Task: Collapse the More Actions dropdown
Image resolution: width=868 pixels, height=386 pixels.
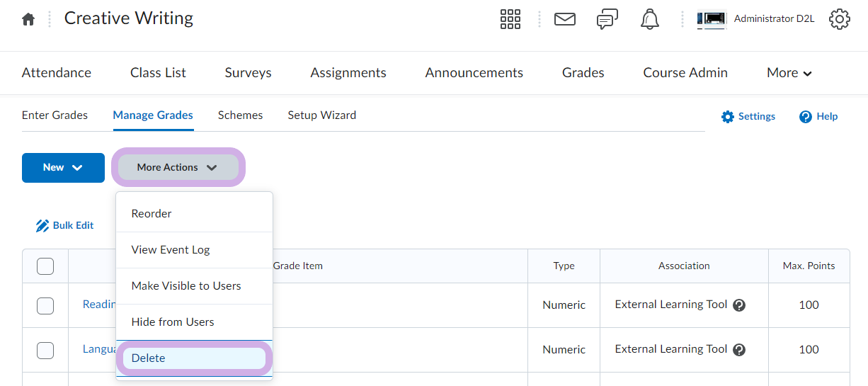Action: 178,168
